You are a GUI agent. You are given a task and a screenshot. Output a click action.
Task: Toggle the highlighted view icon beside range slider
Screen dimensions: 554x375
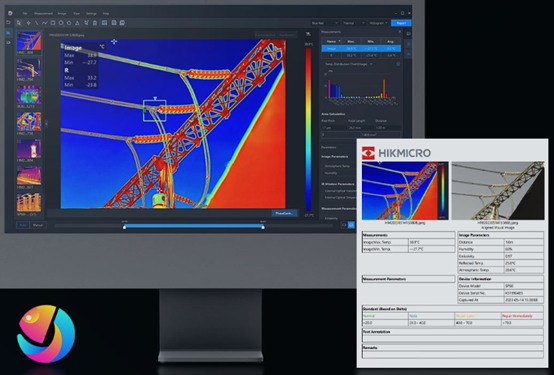(x=351, y=225)
